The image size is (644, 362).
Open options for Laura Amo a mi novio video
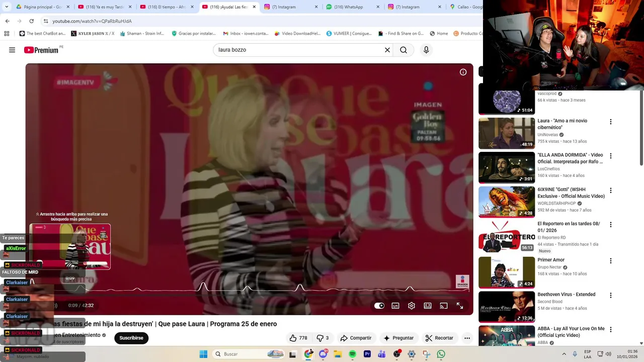pos(611,122)
